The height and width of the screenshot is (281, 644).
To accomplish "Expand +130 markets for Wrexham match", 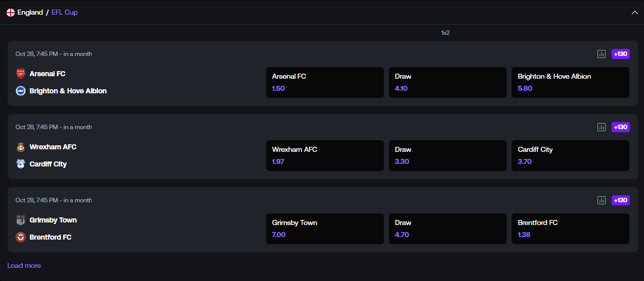I will coord(621,127).
